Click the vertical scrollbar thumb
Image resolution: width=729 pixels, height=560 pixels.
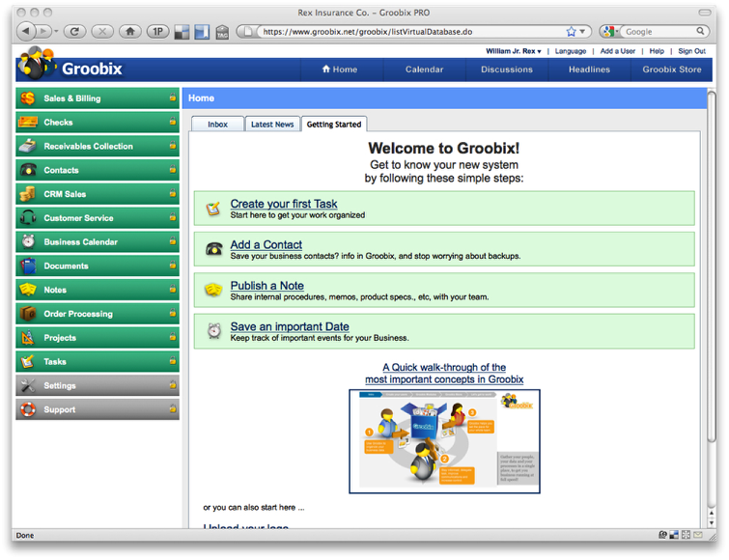[712, 266]
